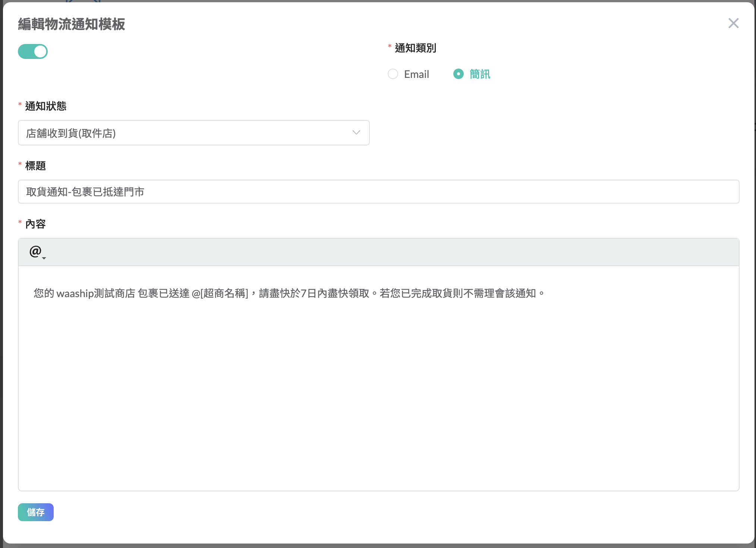Select the Email notification type

pyautogui.click(x=393, y=74)
